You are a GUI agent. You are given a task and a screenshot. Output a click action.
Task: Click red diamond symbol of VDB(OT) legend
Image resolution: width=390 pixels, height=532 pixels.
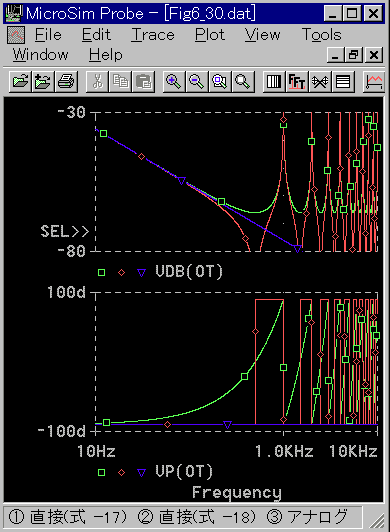click(121, 272)
